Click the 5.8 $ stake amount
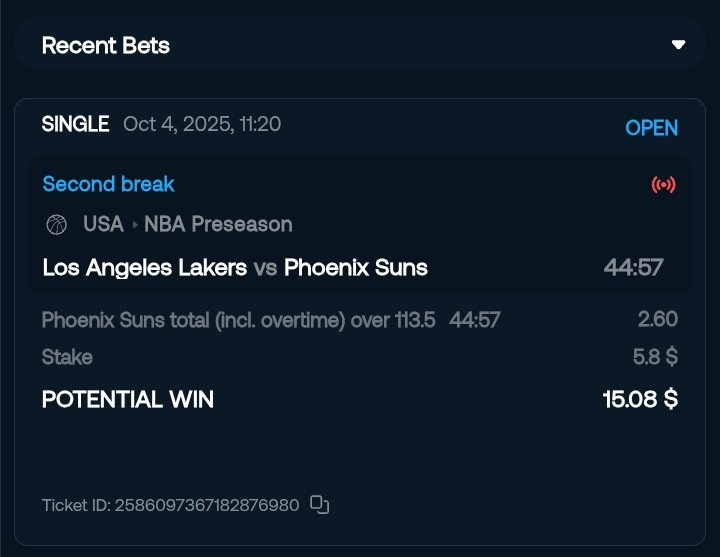Screen dimensions: 720x557 tap(656, 357)
